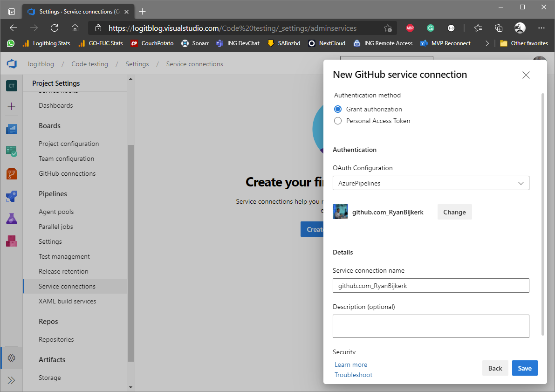The height and width of the screenshot is (392, 555).
Task: Open the OAuth Configuration dropdown
Action: tap(431, 183)
